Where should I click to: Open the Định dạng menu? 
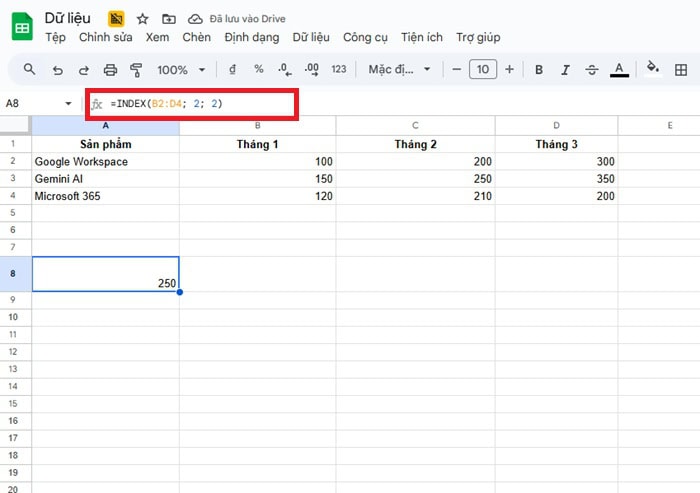252,38
